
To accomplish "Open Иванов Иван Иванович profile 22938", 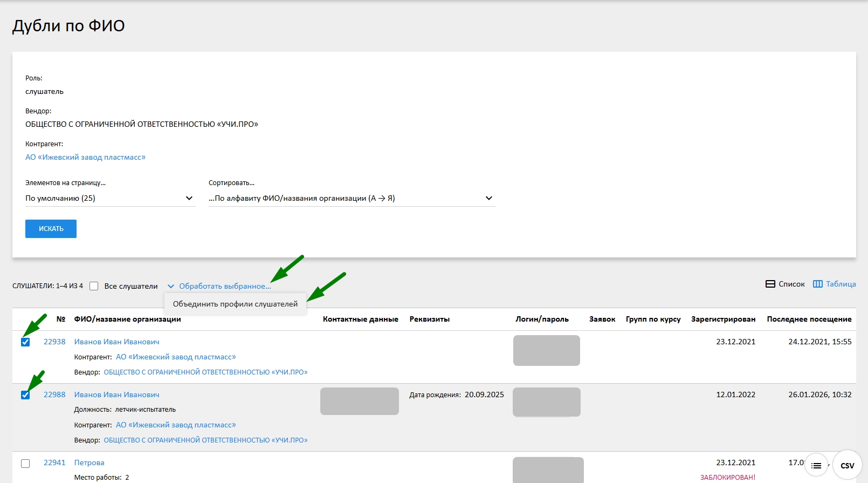I will point(116,342).
